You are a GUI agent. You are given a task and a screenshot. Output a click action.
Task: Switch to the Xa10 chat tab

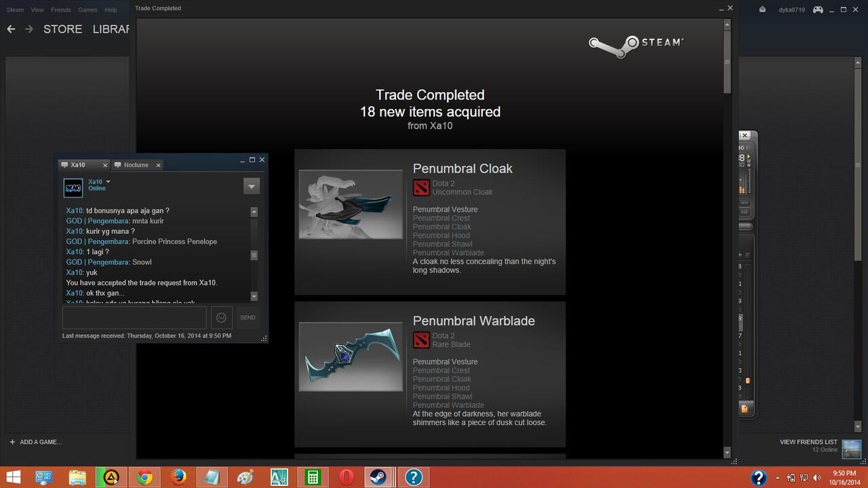[x=83, y=165]
